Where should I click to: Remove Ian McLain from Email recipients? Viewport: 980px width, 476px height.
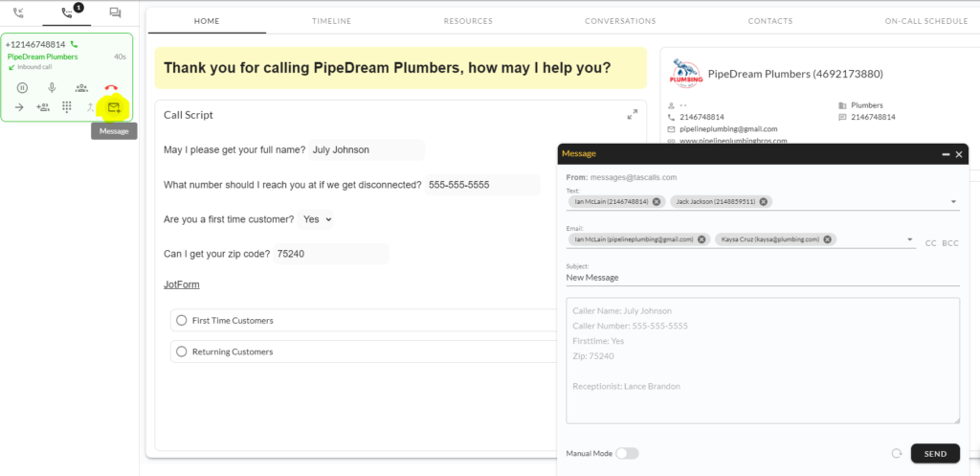click(702, 239)
